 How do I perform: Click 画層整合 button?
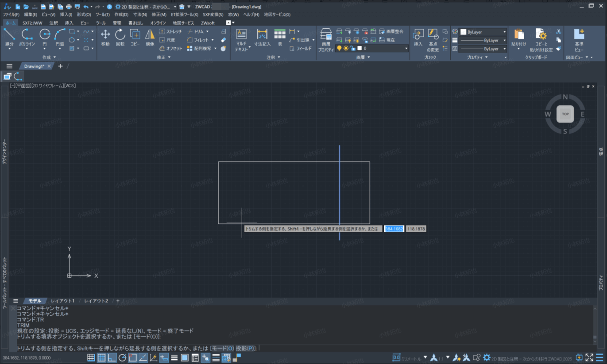tap(391, 31)
